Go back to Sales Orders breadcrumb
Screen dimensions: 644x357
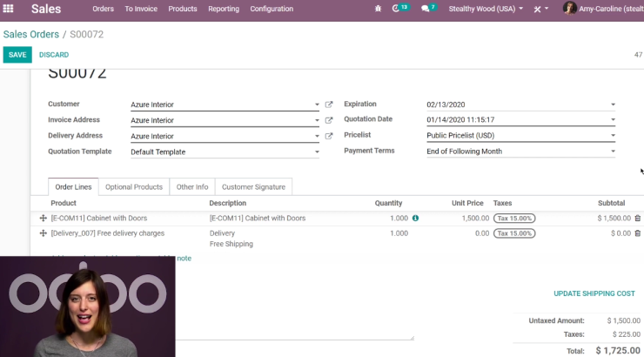pos(31,35)
